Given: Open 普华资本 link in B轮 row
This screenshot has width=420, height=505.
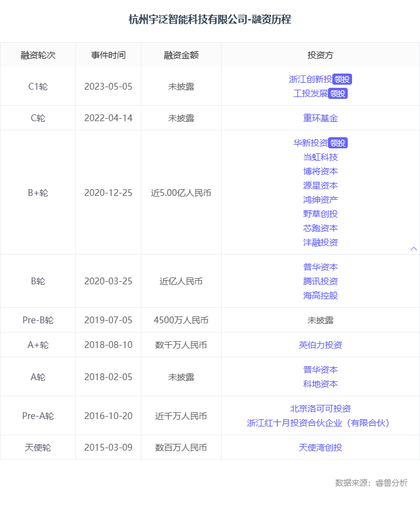Looking at the screenshot, I should 320,267.
